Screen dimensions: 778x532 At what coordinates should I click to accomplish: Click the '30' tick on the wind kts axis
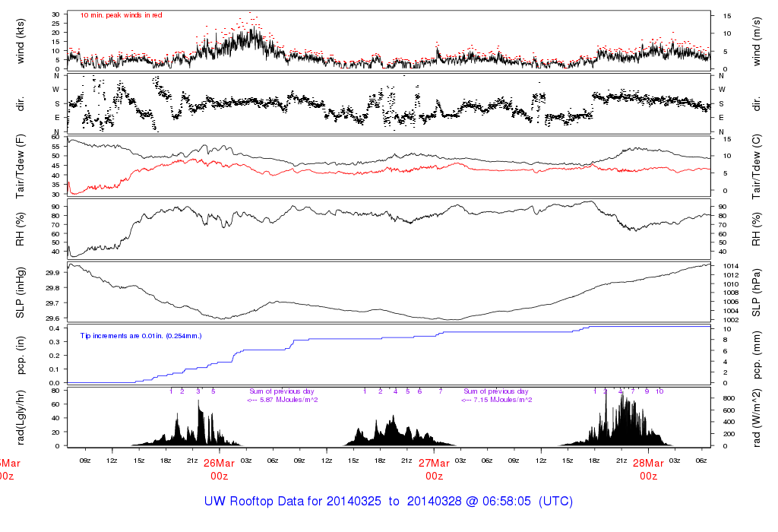(56, 14)
